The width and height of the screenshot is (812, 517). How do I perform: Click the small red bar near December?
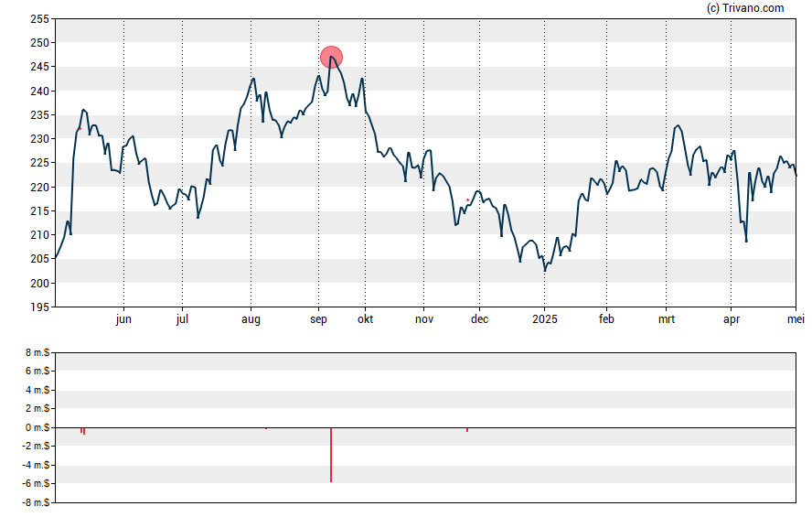[467, 430]
